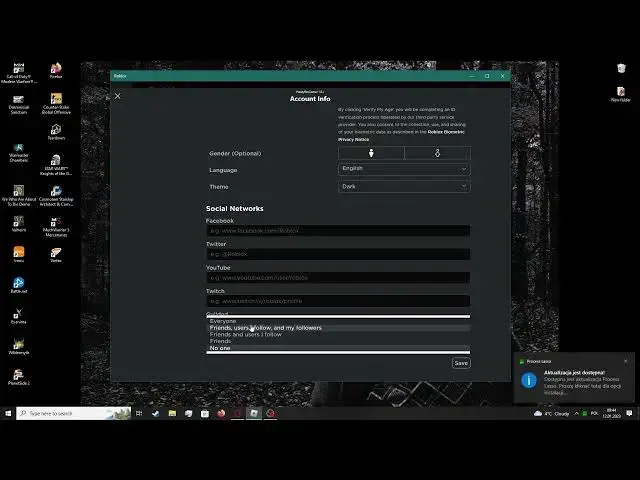Open the Counter-Strike Global Offensive shortcut
Screen dimensions: 640x480
[x=56, y=104]
